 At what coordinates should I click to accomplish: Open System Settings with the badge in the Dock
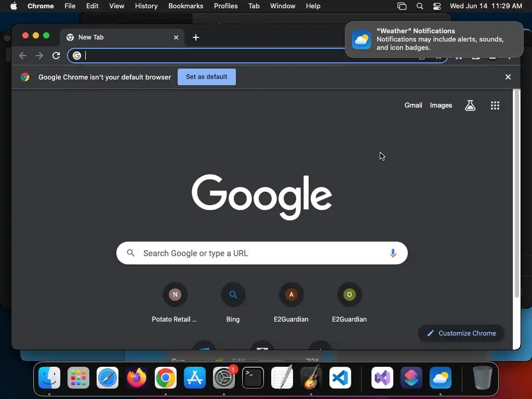(224, 378)
